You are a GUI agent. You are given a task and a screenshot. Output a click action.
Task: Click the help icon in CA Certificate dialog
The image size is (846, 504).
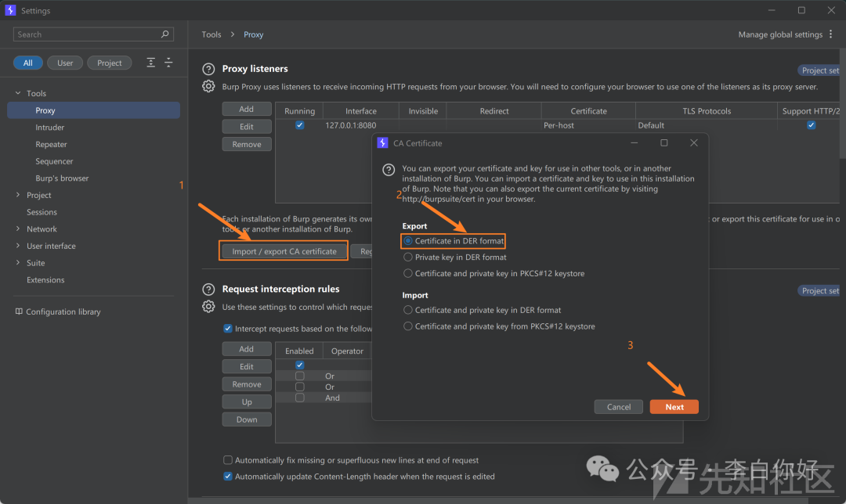click(389, 170)
